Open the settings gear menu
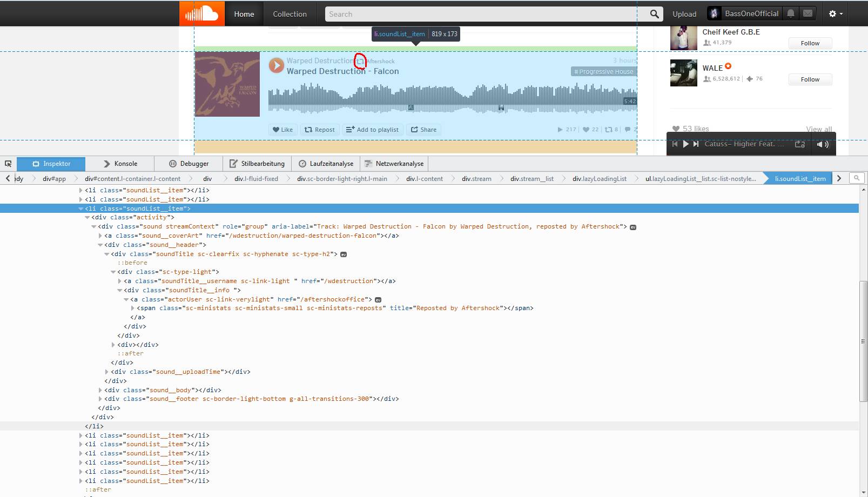Viewport: 868px width, 497px height. [836, 14]
